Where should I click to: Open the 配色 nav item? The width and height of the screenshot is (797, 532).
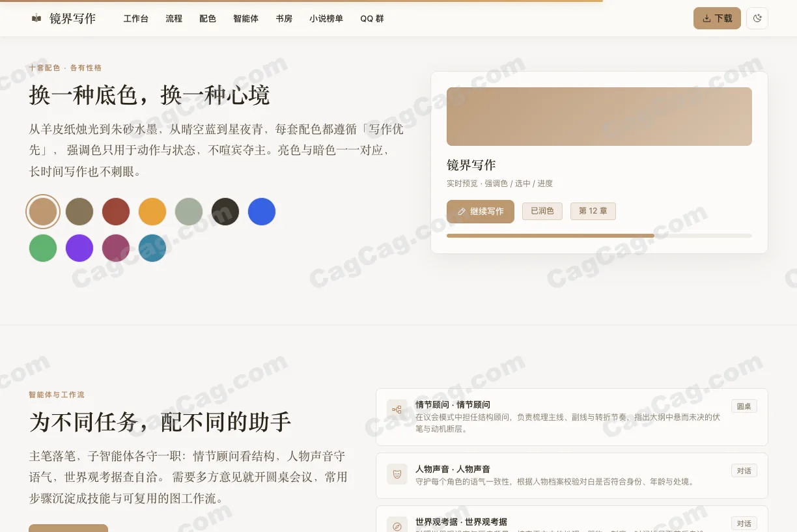click(x=208, y=19)
